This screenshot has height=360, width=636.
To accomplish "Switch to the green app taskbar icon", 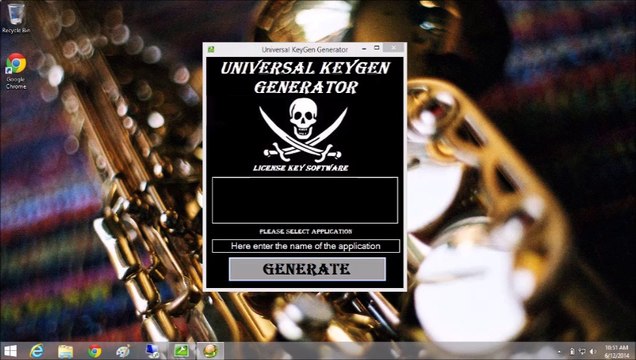I will (181, 351).
